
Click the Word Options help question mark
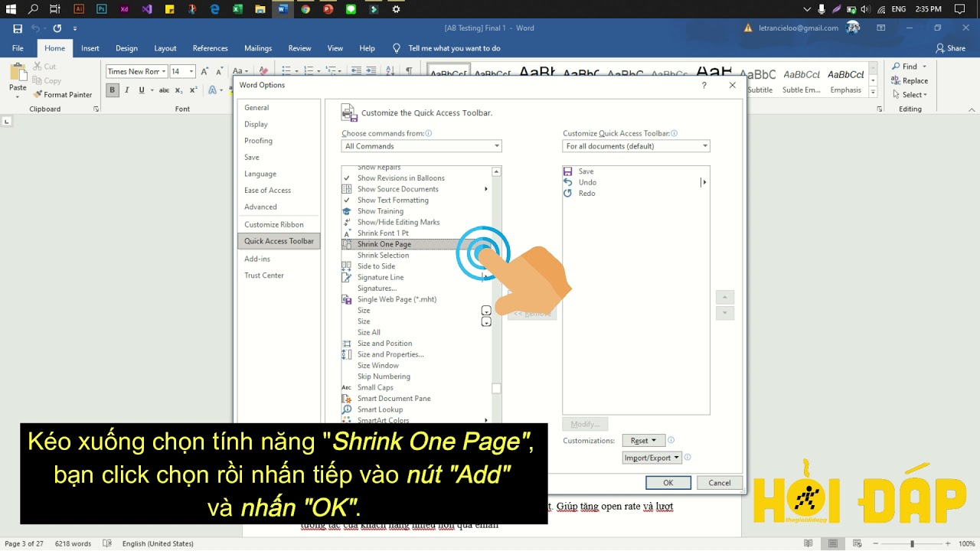pyautogui.click(x=704, y=86)
